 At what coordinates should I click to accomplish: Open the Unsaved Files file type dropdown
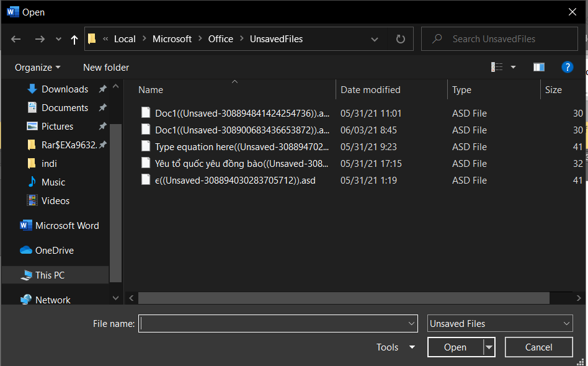click(500, 323)
